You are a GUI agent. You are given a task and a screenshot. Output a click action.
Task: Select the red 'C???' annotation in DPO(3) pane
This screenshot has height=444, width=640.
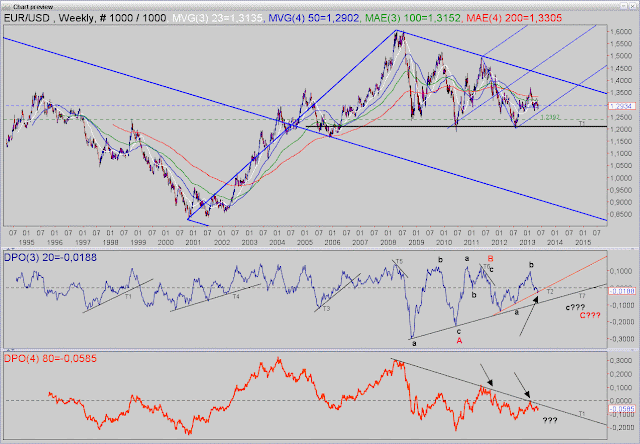pyautogui.click(x=590, y=315)
